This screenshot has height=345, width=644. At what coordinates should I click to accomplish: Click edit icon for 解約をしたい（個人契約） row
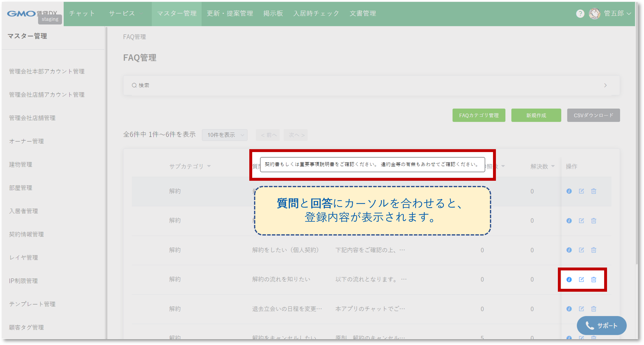coord(581,250)
